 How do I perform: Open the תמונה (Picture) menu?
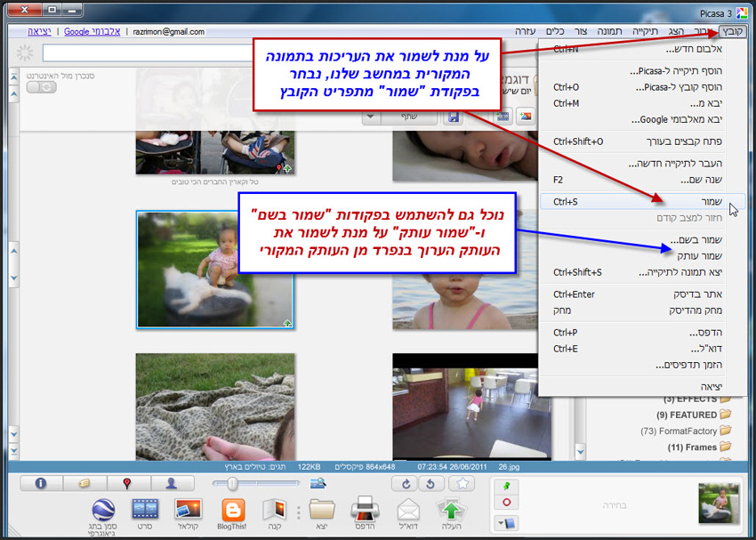pos(609,31)
